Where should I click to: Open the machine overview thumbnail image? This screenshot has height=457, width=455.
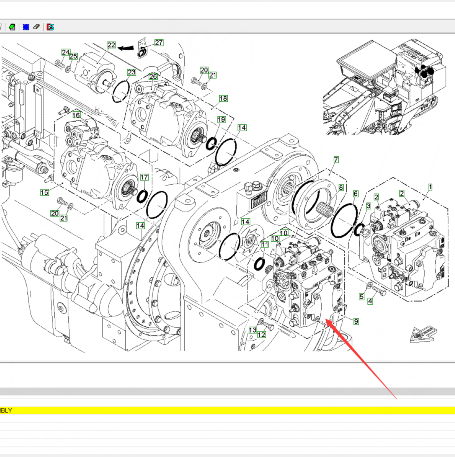coord(384,87)
